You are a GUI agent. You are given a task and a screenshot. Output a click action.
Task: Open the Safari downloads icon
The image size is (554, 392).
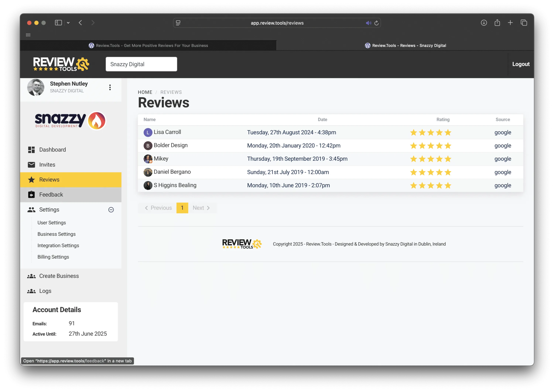point(484,23)
